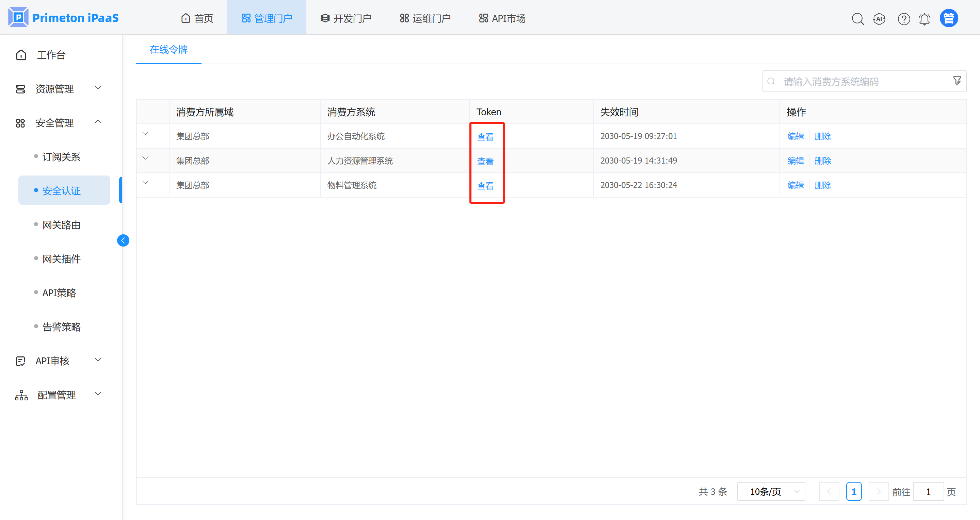Expand the 物料管理系统 row chevron
Image resolution: width=980 pixels, height=520 pixels.
tap(145, 182)
